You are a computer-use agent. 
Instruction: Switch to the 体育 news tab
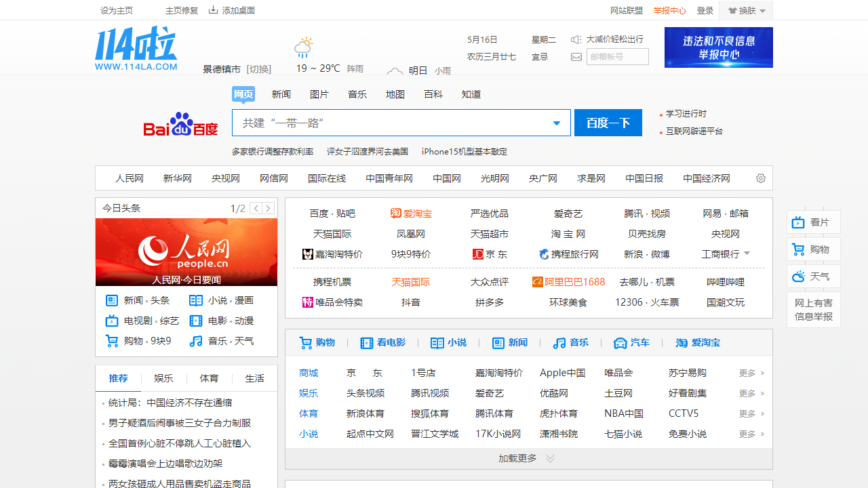(x=209, y=378)
